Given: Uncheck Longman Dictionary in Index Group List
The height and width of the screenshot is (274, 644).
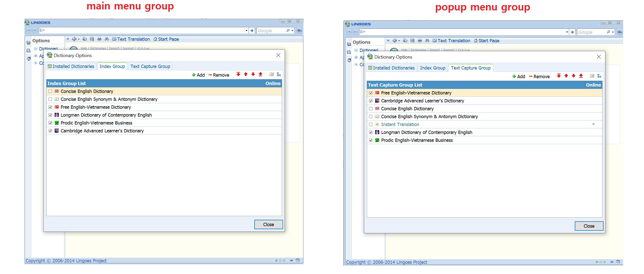Looking at the screenshot, I should (x=50, y=115).
